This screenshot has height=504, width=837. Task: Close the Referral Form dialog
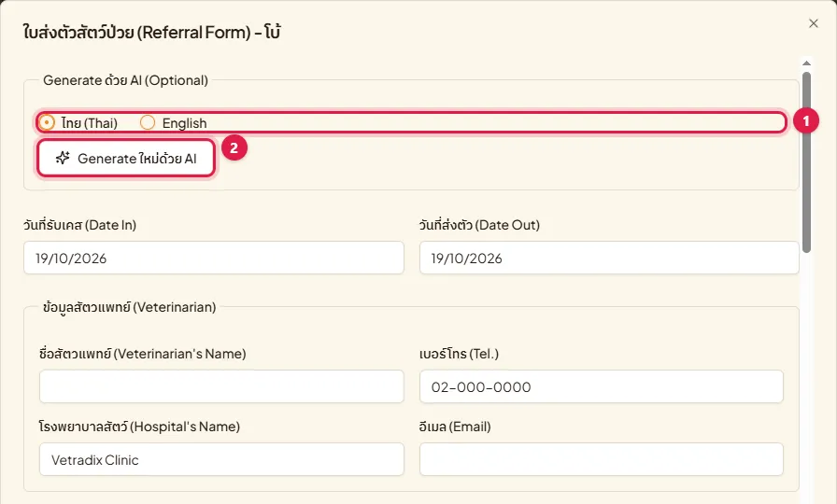tap(813, 23)
